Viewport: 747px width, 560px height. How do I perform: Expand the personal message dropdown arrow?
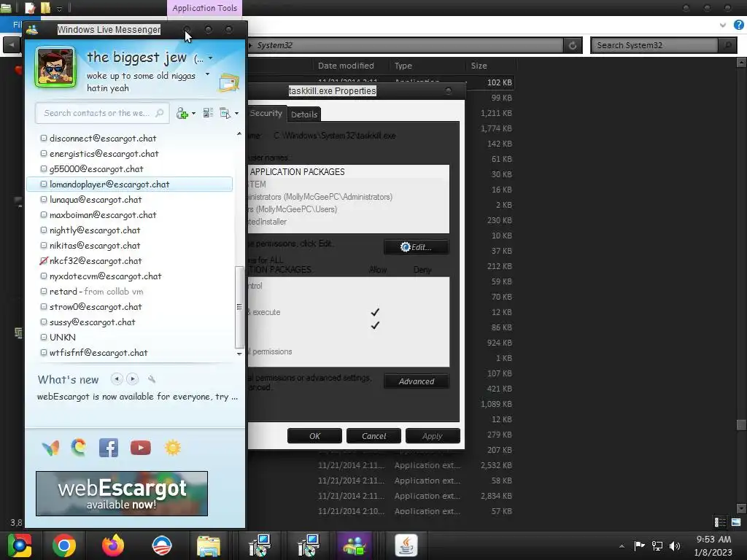[x=207, y=74]
